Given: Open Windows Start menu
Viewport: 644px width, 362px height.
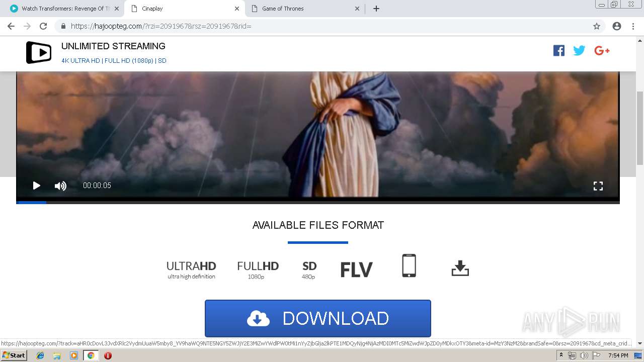Looking at the screenshot, I should (14, 355).
